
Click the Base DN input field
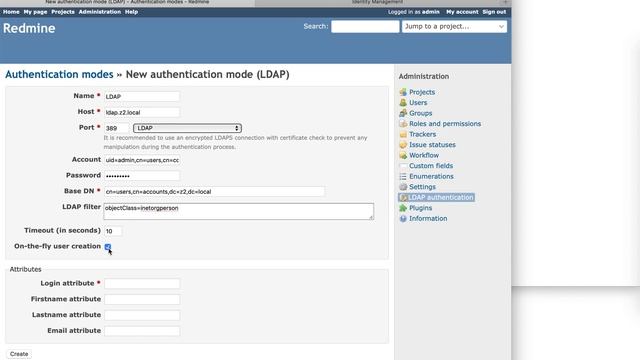click(214, 191)
